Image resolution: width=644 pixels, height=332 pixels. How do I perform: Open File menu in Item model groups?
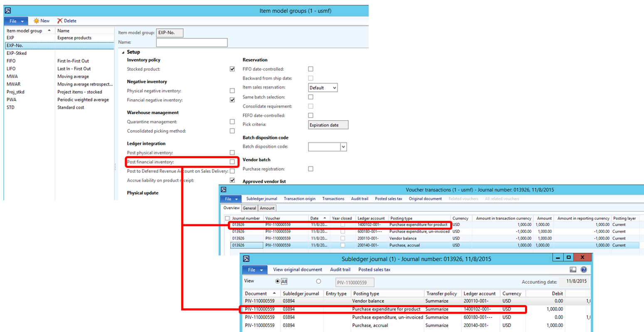click(x=16, y=21)
